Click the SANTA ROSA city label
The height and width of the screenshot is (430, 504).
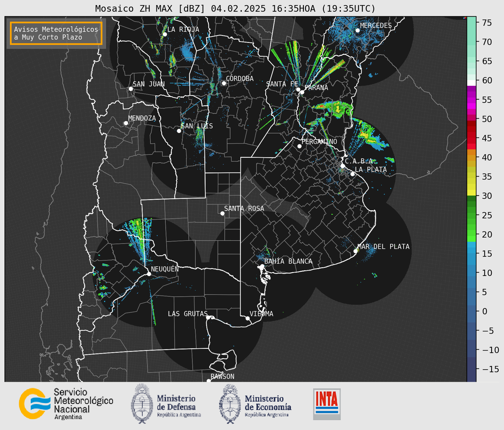coord(244,208)
